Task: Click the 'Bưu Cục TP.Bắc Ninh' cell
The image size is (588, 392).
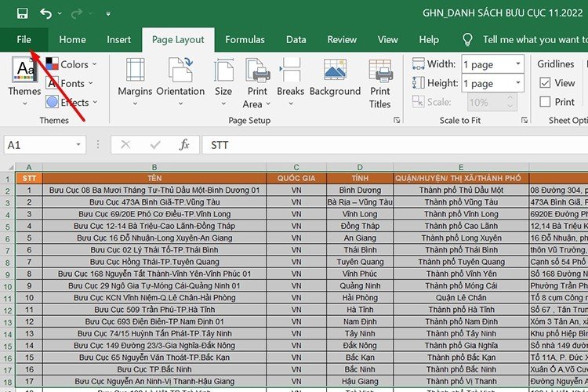Action: [x=154, y=369]
